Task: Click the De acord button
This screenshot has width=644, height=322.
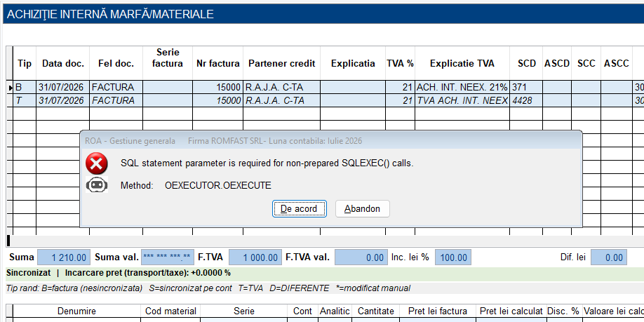Action: pos(299,208)
